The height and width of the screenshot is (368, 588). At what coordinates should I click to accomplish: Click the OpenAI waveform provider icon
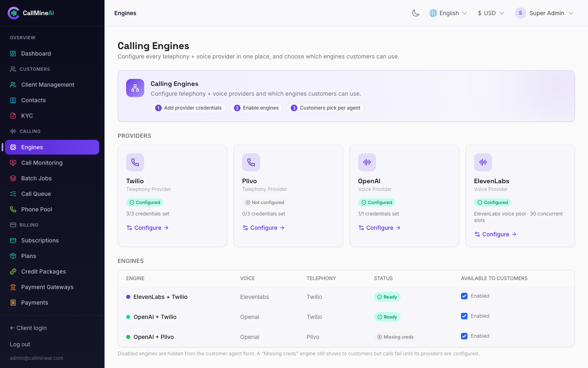click(x=367, y=162)
